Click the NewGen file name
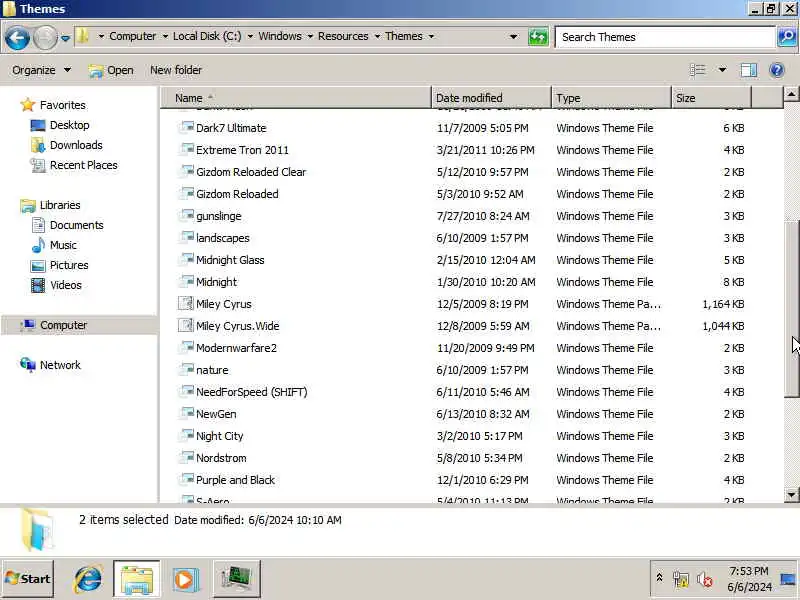This screenshot has width=800, height=600. (x=216, y=414)
